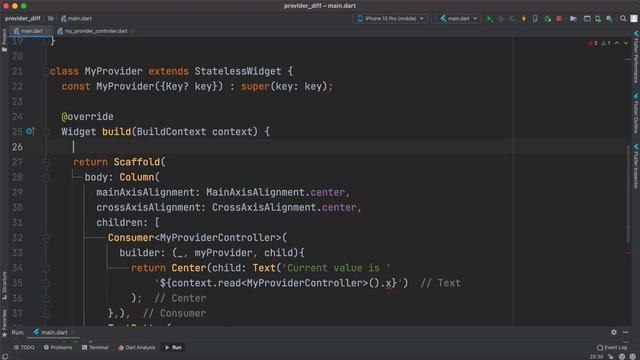
Task: Open Flutter Attach debugger icon
Action: 535,19
